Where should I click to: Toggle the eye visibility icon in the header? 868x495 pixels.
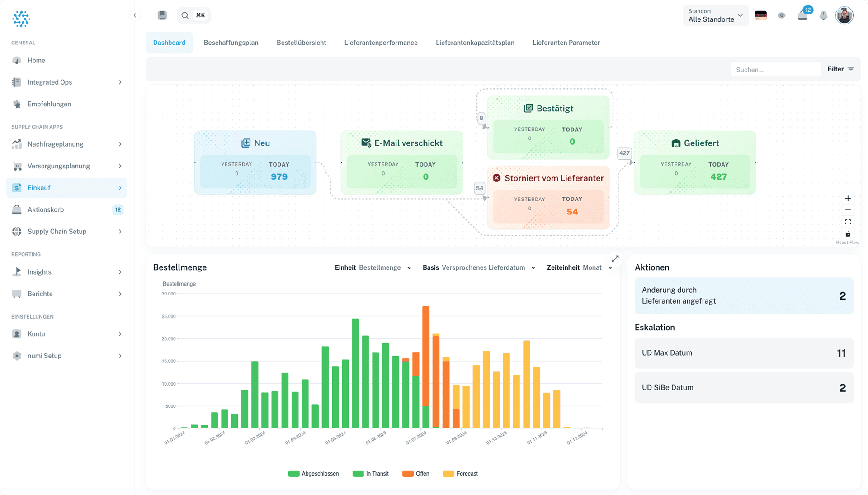point(782,15)
